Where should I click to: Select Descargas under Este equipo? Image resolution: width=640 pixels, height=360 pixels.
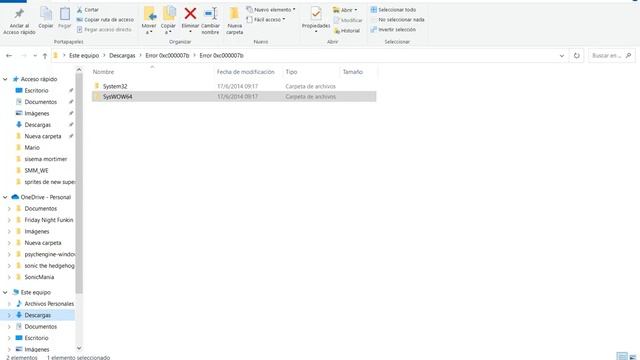click(38, 315)
